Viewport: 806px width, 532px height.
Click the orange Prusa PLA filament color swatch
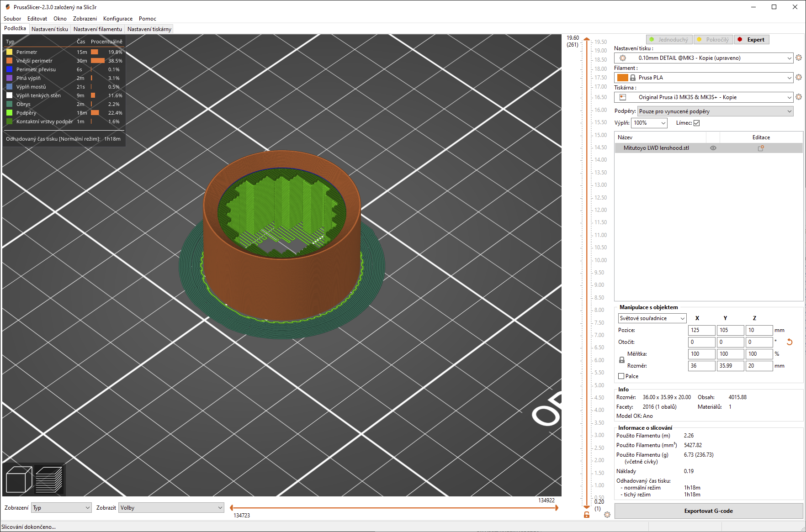pyautogui.click(x=622, y=78)
